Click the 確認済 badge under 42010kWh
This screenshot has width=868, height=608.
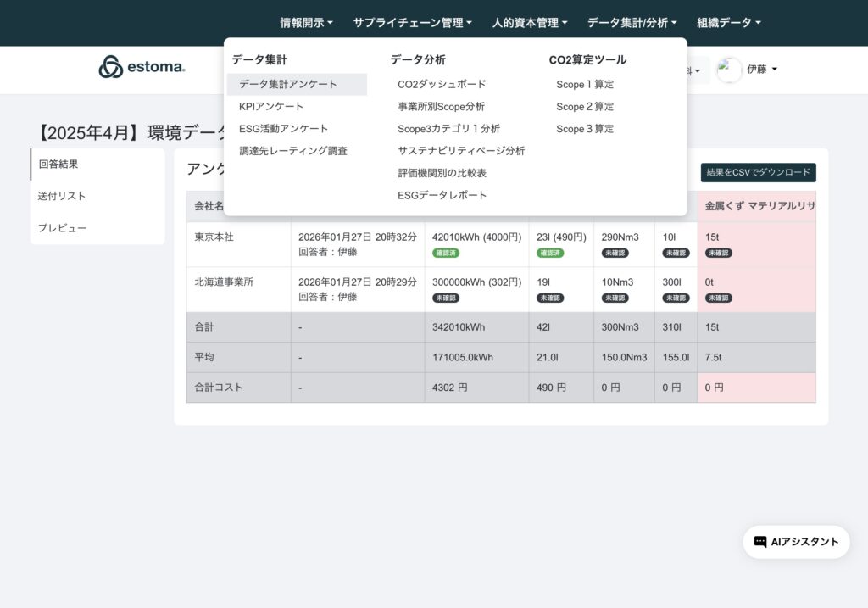tap(446, 253)
